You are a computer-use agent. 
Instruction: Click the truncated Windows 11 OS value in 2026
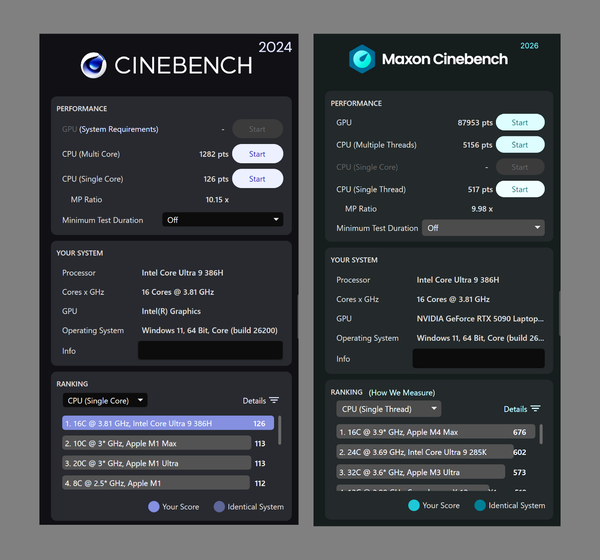click(480, 338)
